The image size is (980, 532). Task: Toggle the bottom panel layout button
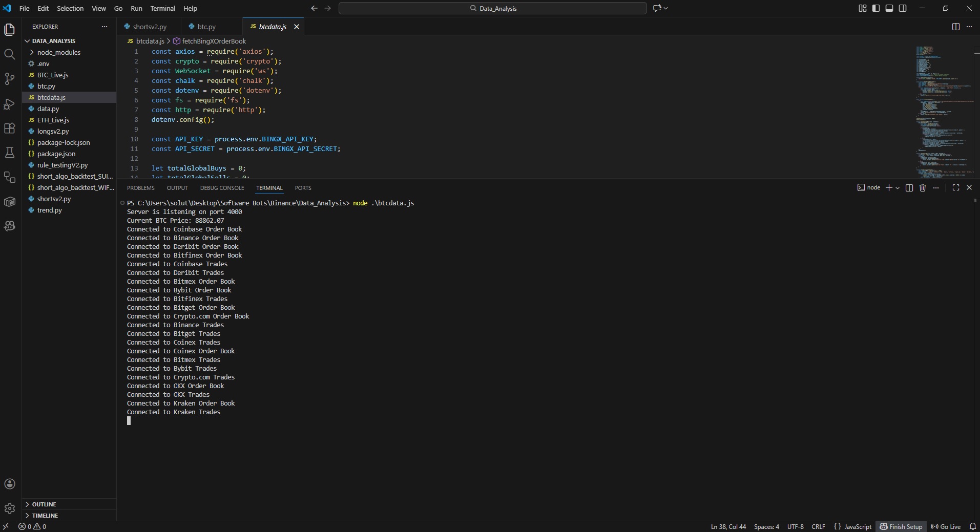point(889,8)
